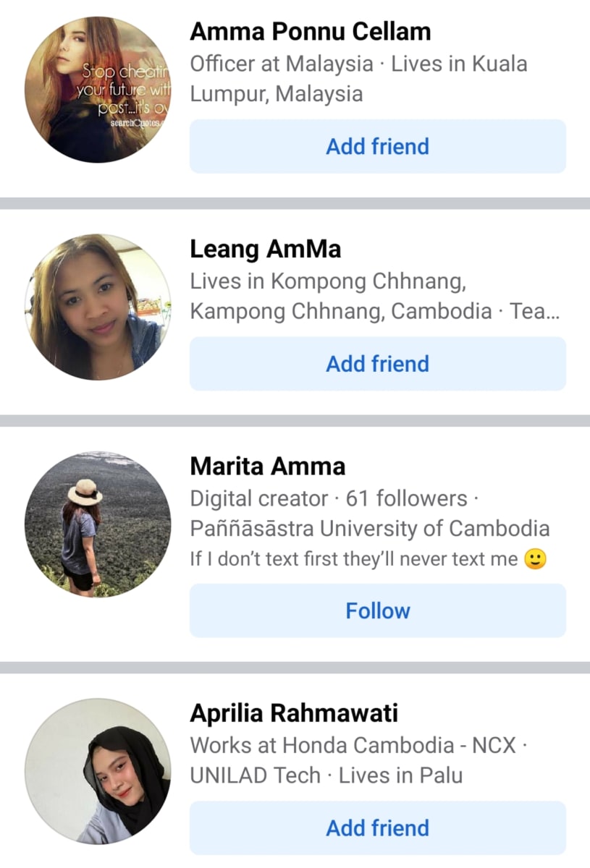Open the Aprilia Rahmawati name link
This screenshot has width=590, height=868.
coord(294,714)
